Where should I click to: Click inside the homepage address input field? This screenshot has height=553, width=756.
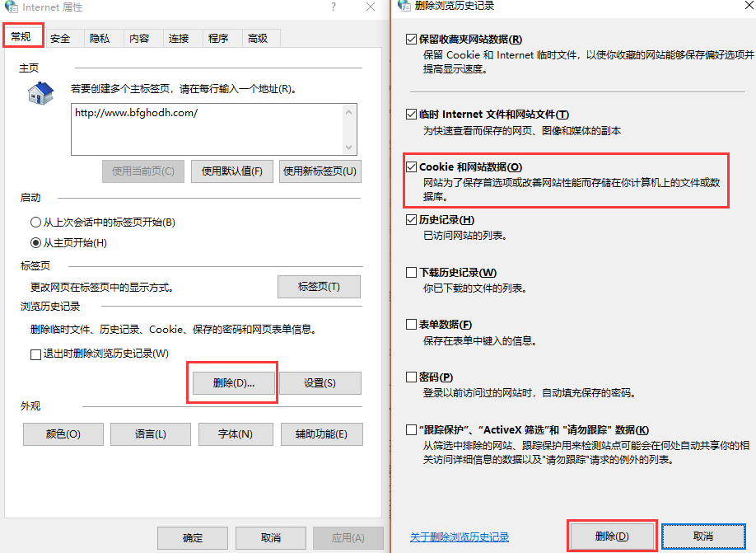coord(212,126)
